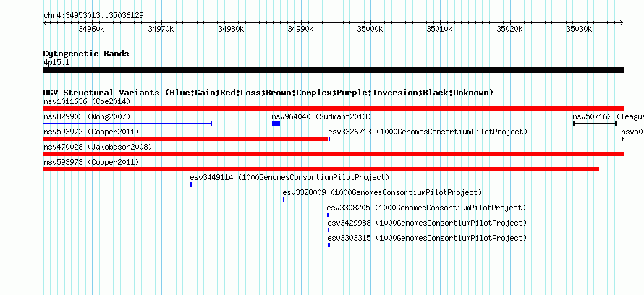Image resolution: width=644 pixels, height=295 pixels.
Task: Click the 34990k ruler tick label
Action: 301,29
